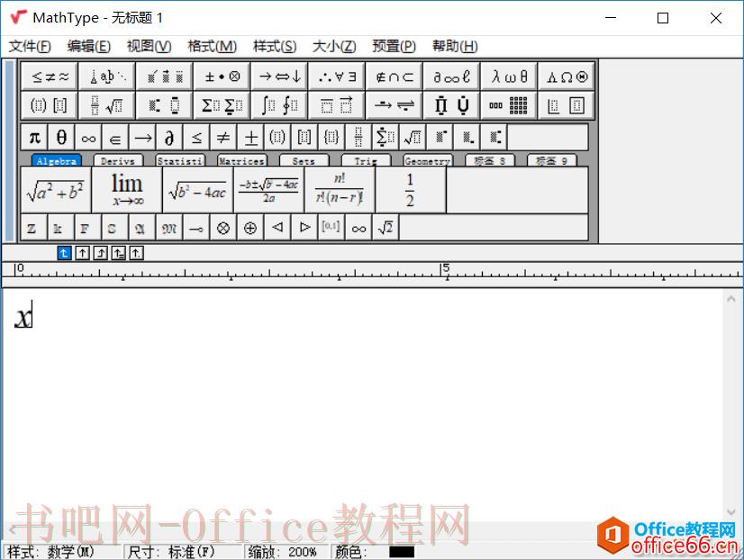The height and width of the screenshot is (560, 744).
Task: Insert the sqrt(b²-4ac) discriminant expression
Action: 197,190
